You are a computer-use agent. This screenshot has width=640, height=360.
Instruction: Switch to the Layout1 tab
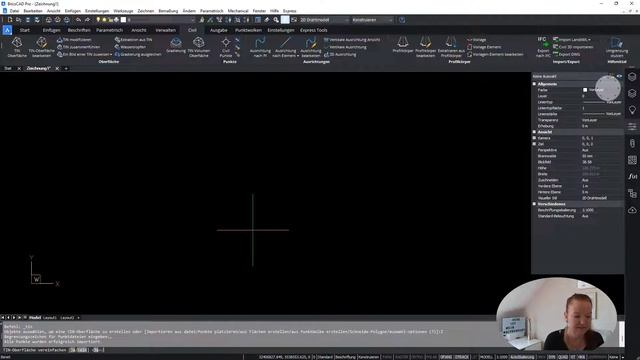click(x=50, y=318)
